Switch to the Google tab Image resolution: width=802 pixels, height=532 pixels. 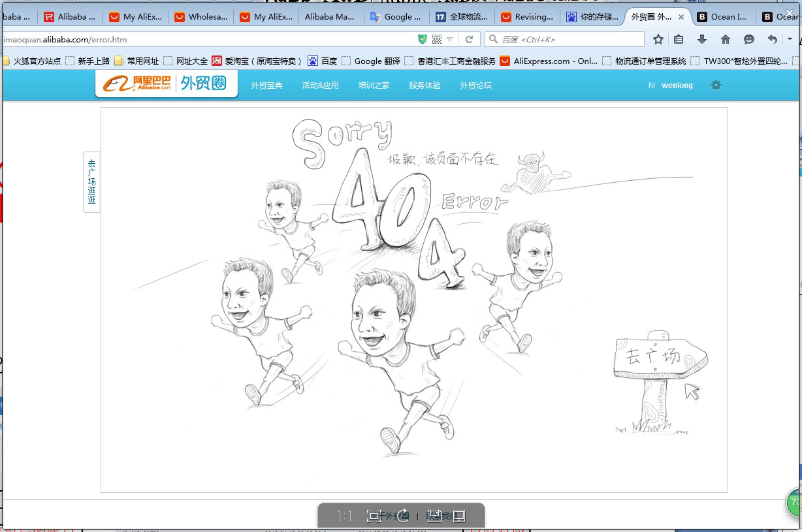(397, 17)
